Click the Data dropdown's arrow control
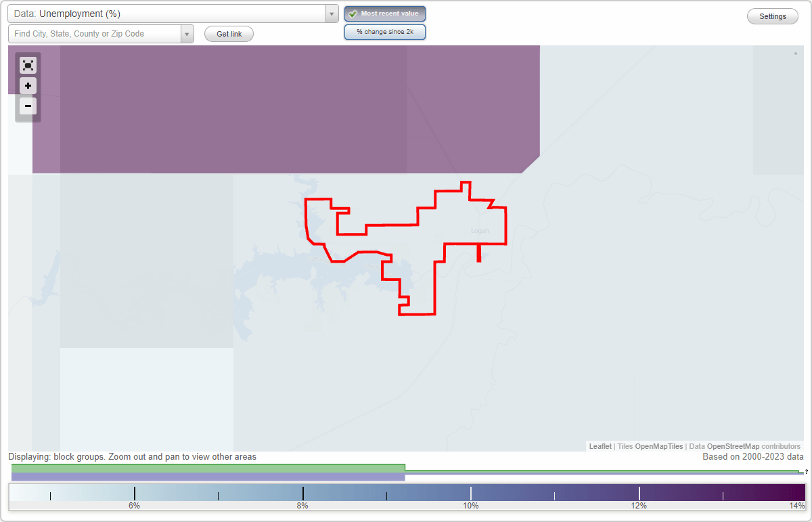Viewport: 812px width, 522px height. (331, 13)
